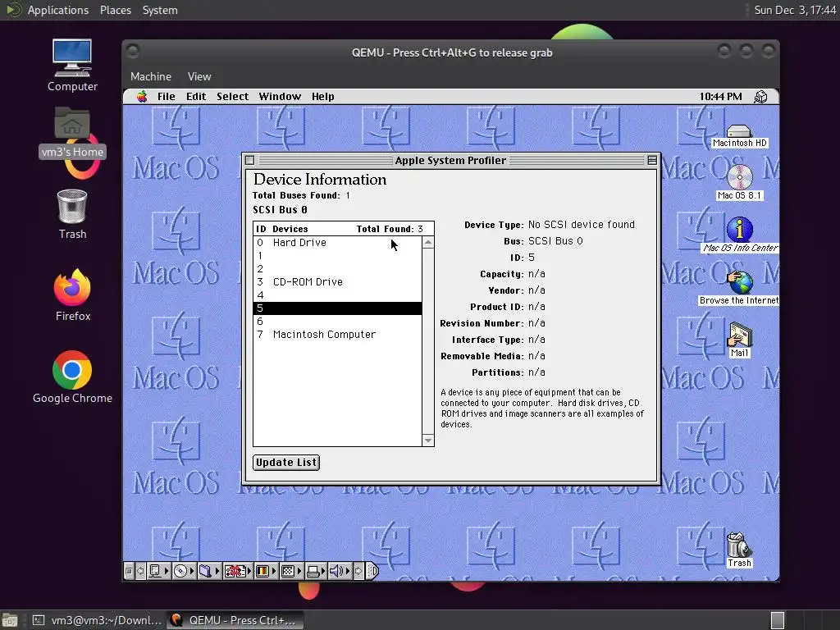Switch to the vm3@vm3 terminal taskbar item
The width and height of the screenshot is (840, 630).
(97, 620)
